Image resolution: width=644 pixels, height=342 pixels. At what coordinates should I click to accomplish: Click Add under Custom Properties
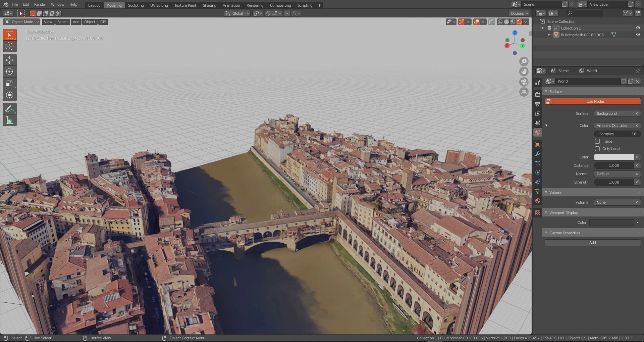pos(593,243)
